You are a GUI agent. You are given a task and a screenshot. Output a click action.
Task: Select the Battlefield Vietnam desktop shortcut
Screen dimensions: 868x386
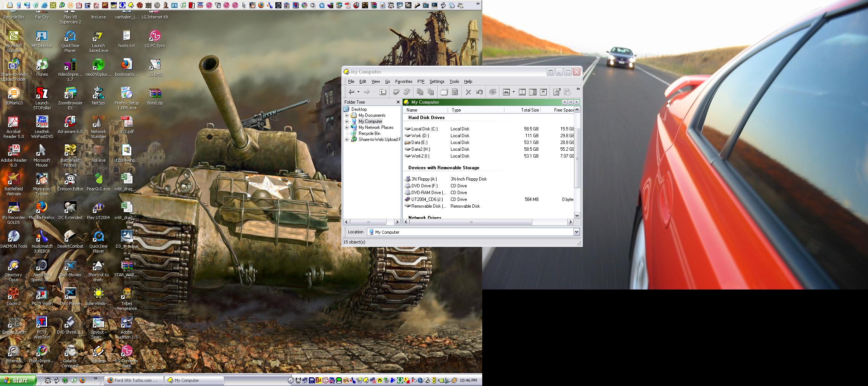(14, 184)
